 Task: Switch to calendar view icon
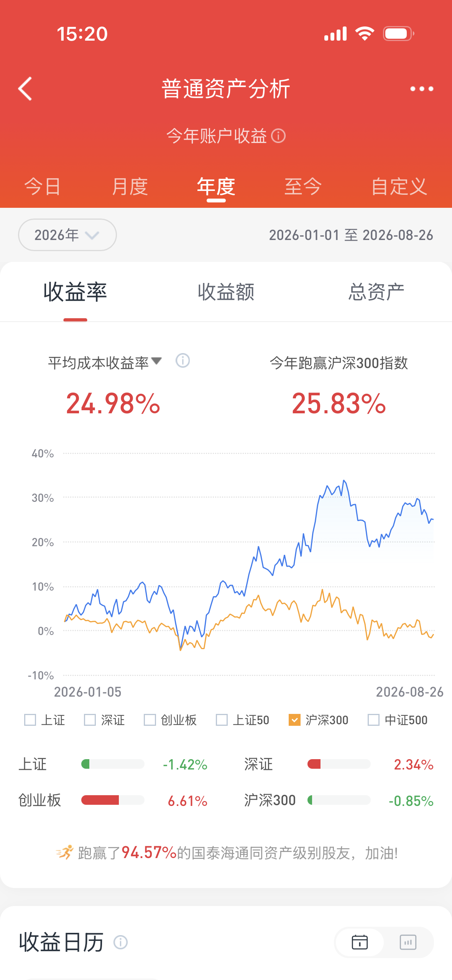(x=360, y=942)
